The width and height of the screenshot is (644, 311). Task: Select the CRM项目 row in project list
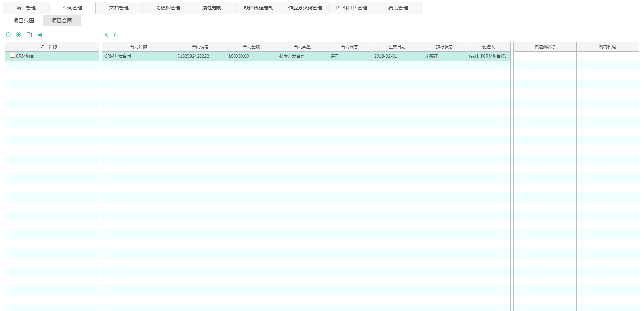click(x=52, y=56)
